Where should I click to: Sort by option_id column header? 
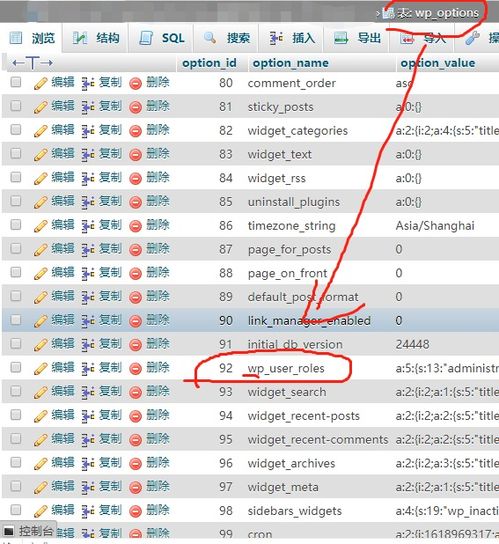pyautogui.click(x=209, y=63)
